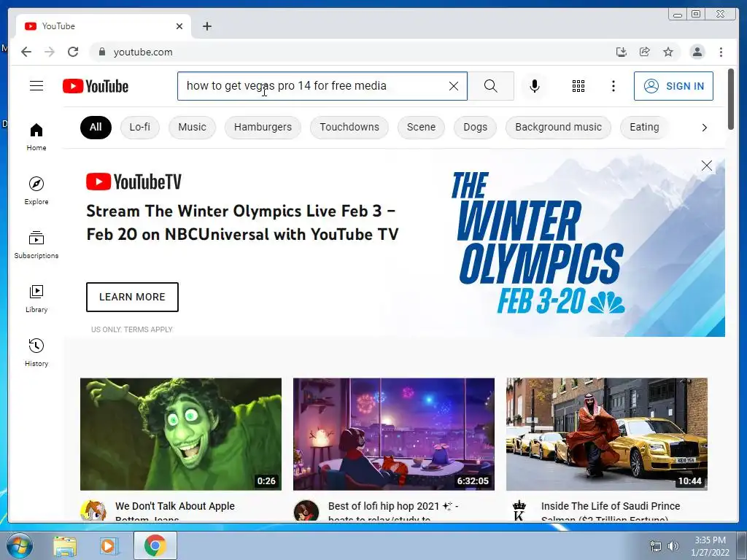Viewport: 747px width, 560px height.
Task: Select the YouTube browser tab
Action: click(x=104, y=26)
